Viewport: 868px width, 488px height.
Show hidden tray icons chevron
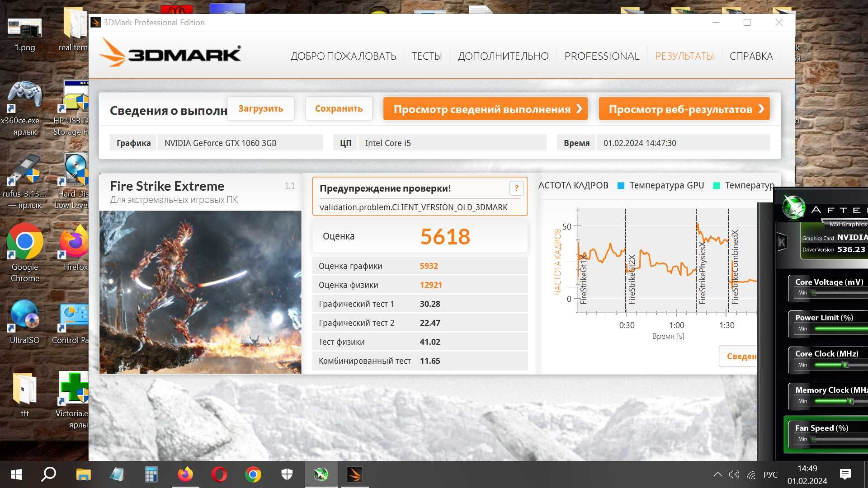717,474
